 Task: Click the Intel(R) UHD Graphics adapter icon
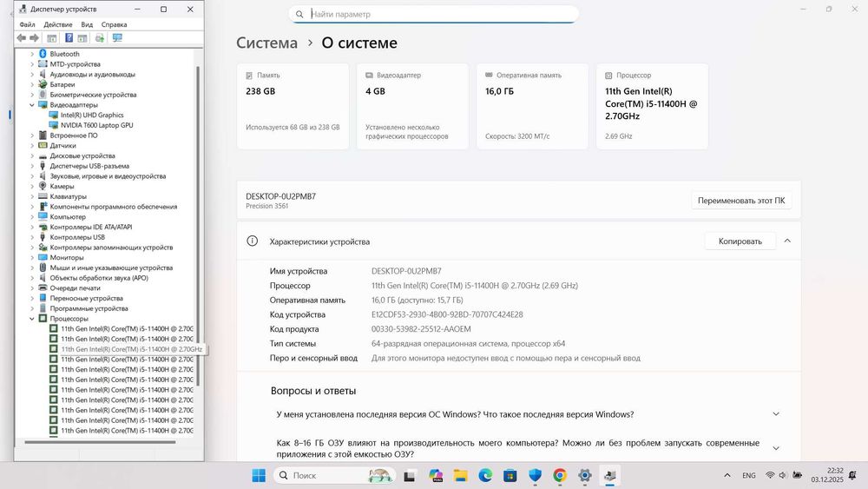coord(54,115)
